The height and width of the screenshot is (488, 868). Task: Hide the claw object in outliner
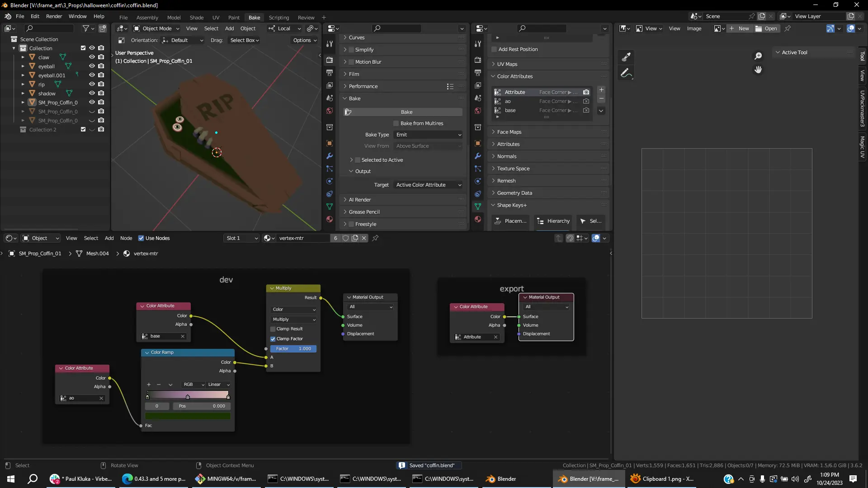(x=92, y=57)
